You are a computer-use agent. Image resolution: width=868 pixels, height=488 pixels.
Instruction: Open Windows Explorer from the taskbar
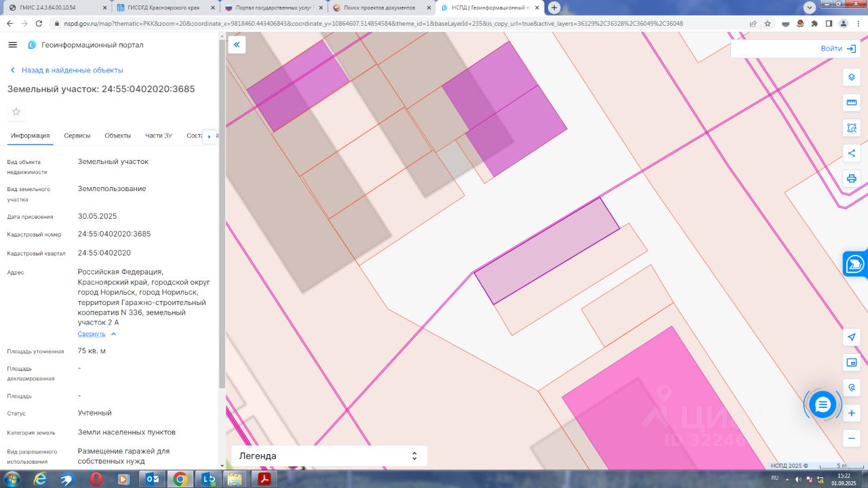235,479
